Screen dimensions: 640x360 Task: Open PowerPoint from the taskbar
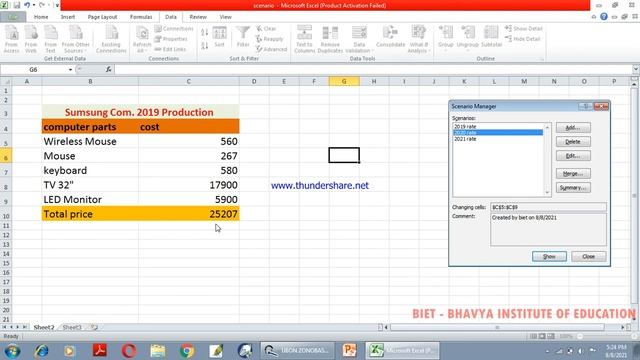[x=349, y=351]
